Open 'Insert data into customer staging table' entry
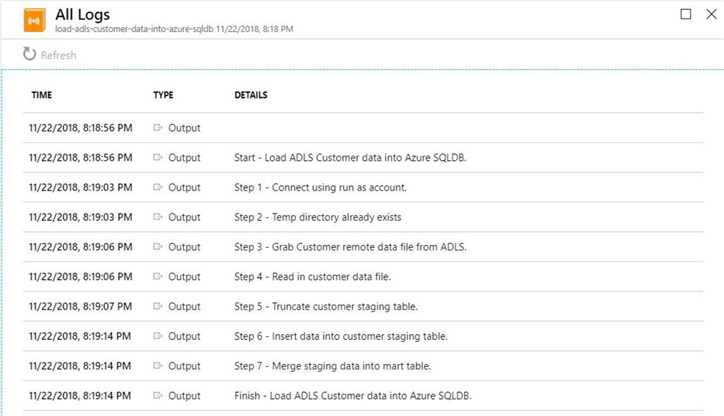Screen dimensions: 724x416 [x=340, y=336]
